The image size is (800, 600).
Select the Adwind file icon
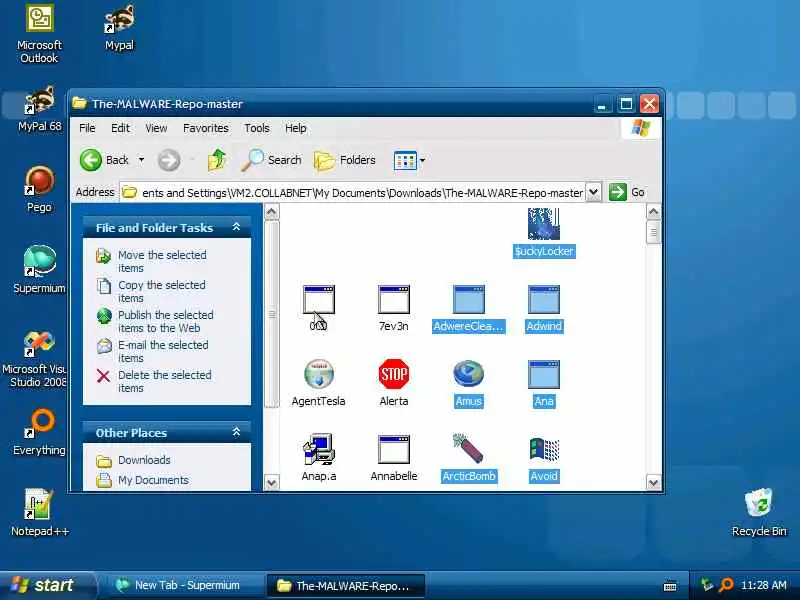tap(544, 299)
